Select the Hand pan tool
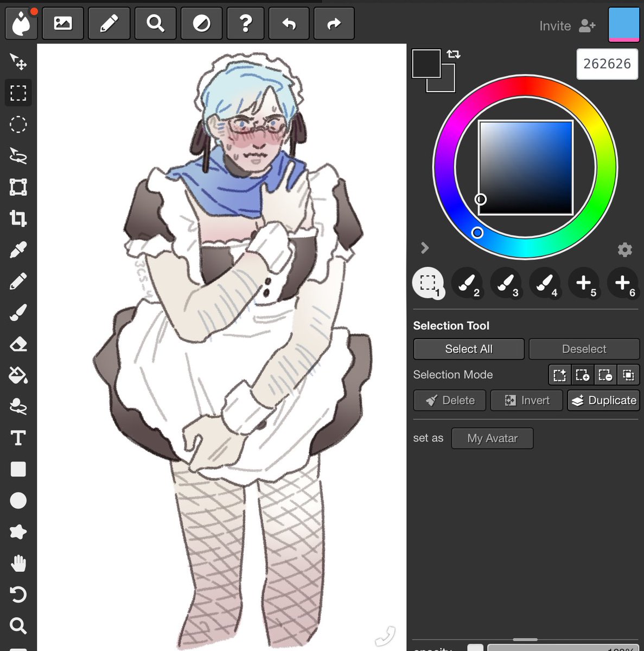 coord(18,563)
